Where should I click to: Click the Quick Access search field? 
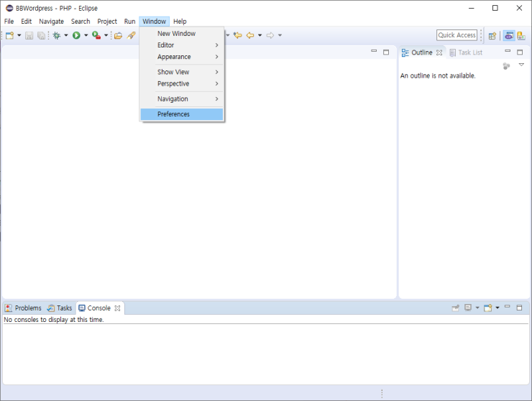click(x=457, y=35)
